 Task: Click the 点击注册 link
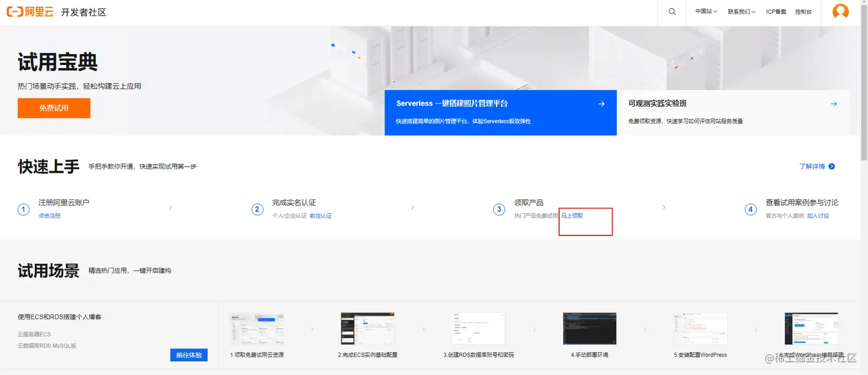pos(49,216)
